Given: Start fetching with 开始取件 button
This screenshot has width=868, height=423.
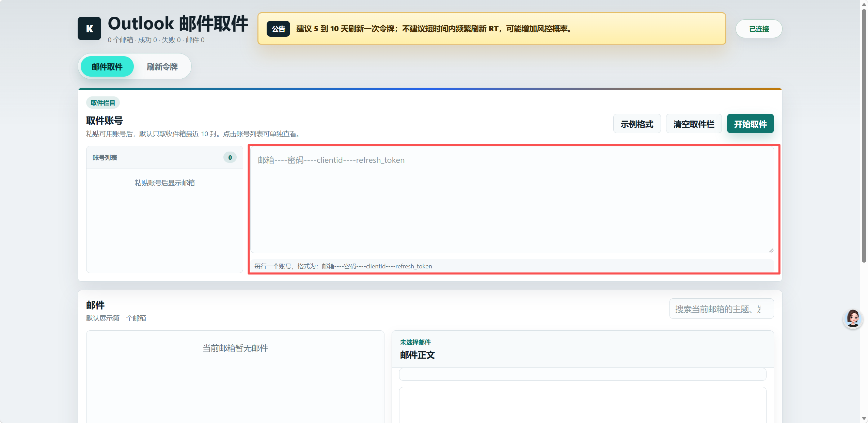Looking at the screenshot, I should coord(750,124).
